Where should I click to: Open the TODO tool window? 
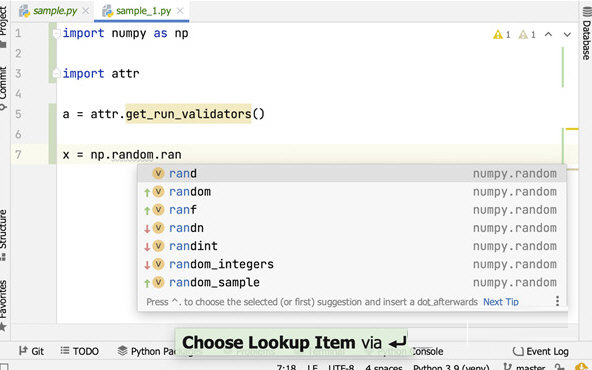coord(80,352)
